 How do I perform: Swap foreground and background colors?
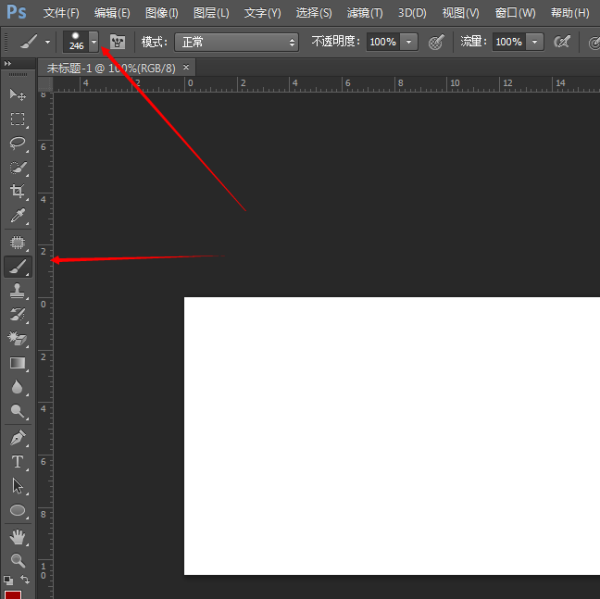pyautogui.click(x=25, y=579)
